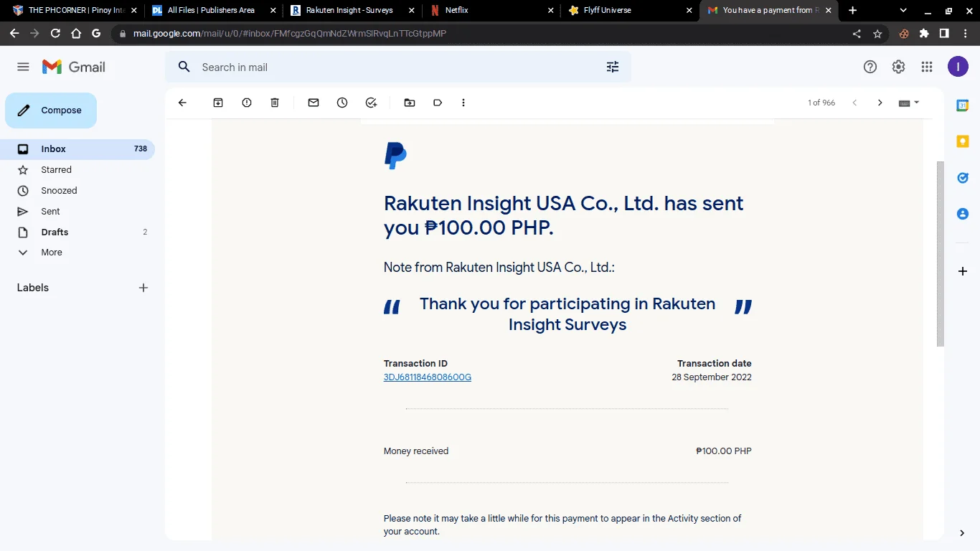The width and height of the screenshot is (980, 551).
Task: Open Gmail settings gear
Action: click(x=898, y=67)
